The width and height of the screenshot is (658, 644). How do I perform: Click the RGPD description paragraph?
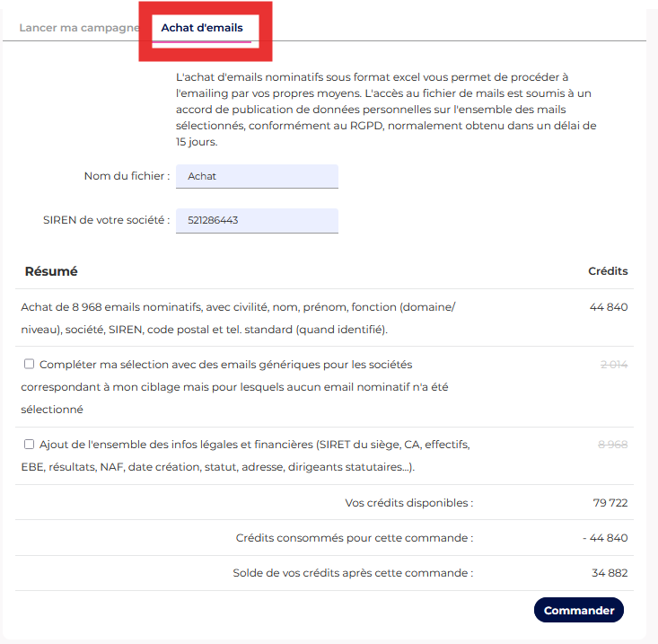click(x=386, y=110)
